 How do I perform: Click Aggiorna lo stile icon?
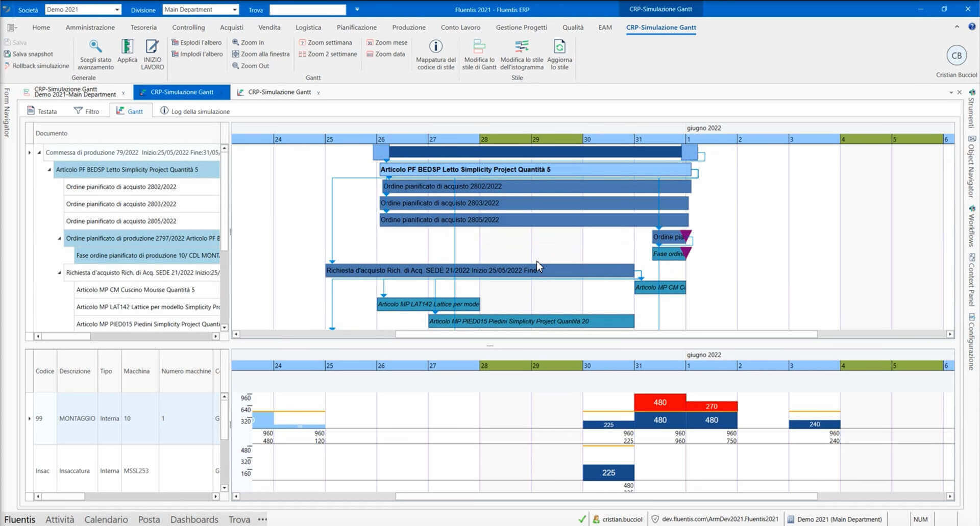point(559,46)
